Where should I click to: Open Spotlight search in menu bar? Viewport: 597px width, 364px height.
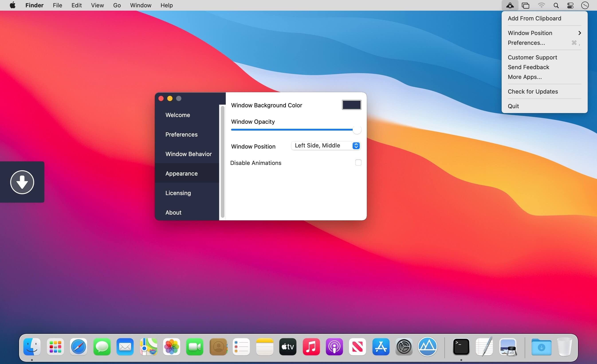click(556, 5)
